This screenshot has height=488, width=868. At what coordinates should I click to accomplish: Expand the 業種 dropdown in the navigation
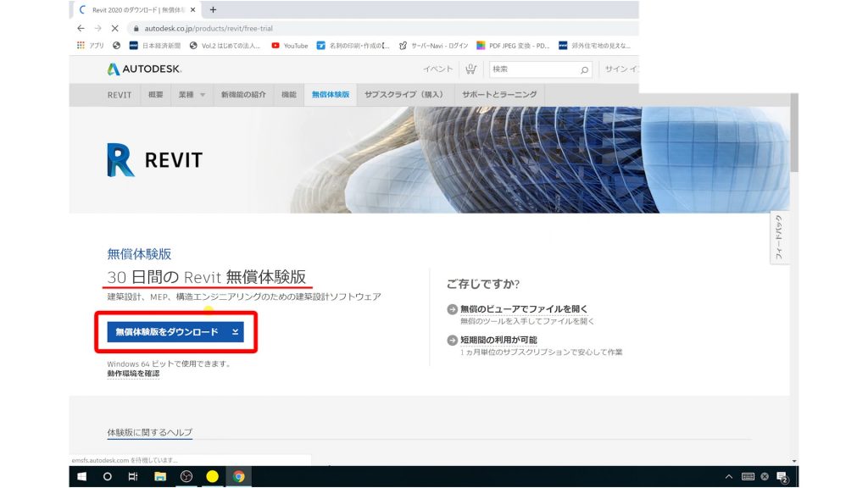(x=187, y=95)
